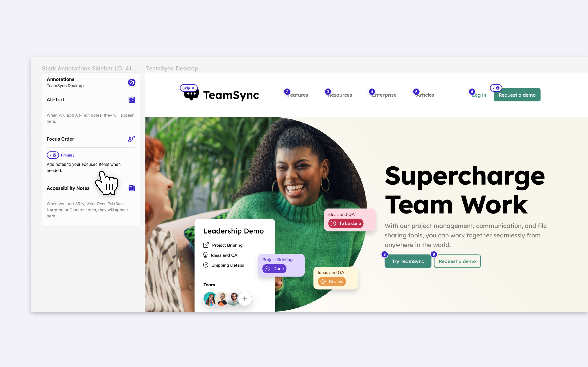Click the Annotations settings icon
This screenshot has width=588, height=367.
tap(131, 82)
